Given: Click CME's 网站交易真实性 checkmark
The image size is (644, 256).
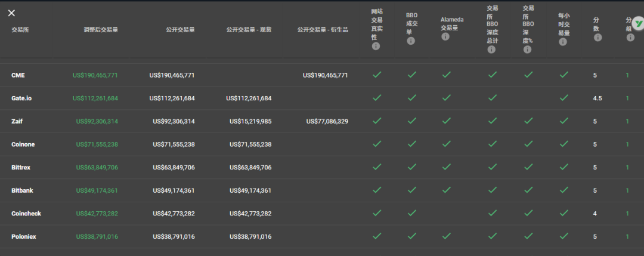Looking at the screenshot, I should [377, 75].
